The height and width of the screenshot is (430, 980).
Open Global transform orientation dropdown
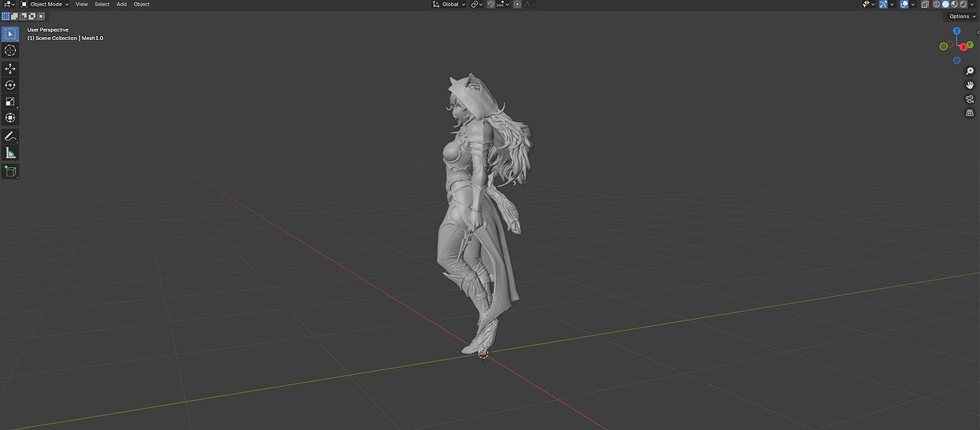(x=449, y=4)
